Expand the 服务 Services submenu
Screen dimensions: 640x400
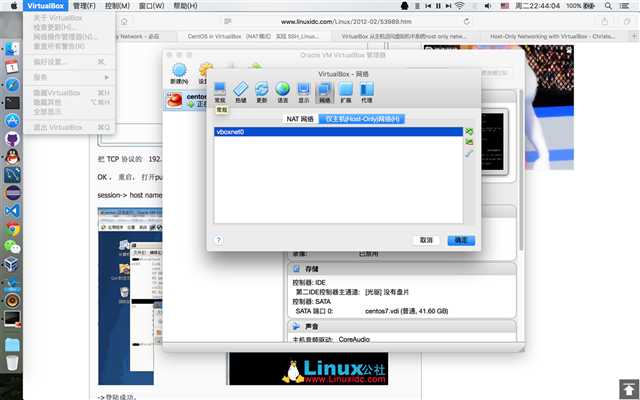pyautogui.click(x=69, y=77)
